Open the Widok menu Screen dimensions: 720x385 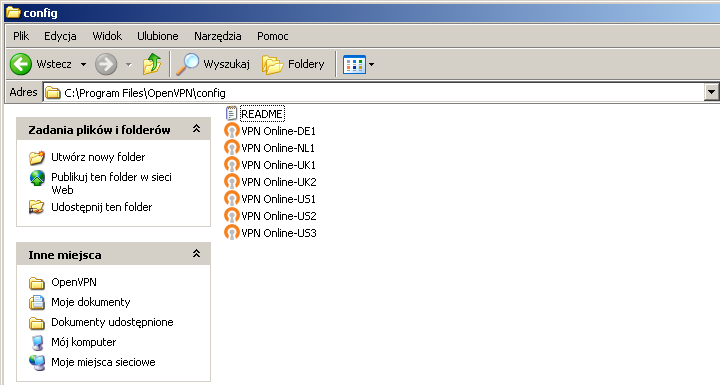(107, 36)
